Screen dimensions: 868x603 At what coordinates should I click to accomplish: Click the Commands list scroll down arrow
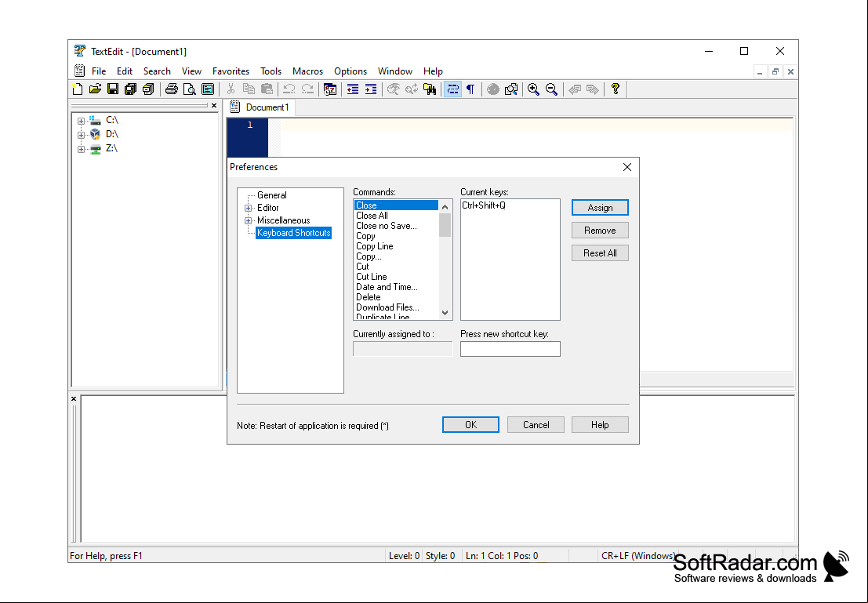445,314
